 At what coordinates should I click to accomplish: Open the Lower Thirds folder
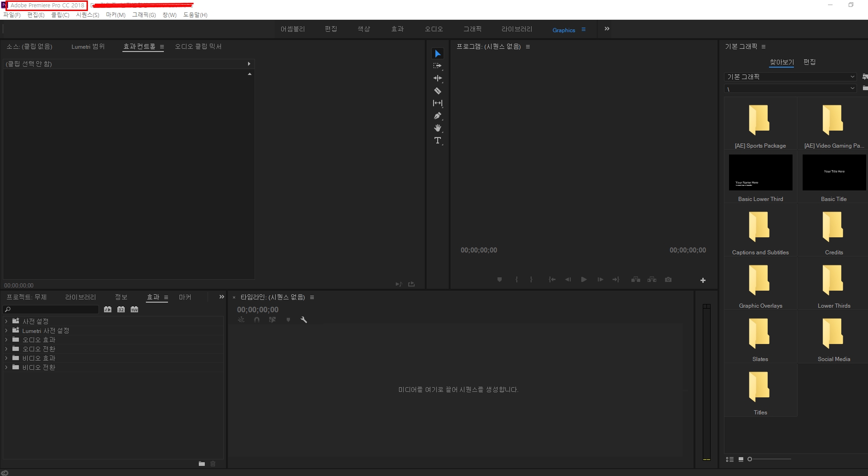tap(833, 283)
